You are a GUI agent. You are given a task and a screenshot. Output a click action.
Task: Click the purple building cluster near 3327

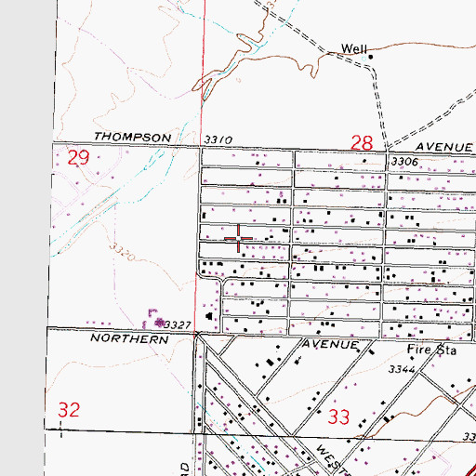tap(159, 323)
